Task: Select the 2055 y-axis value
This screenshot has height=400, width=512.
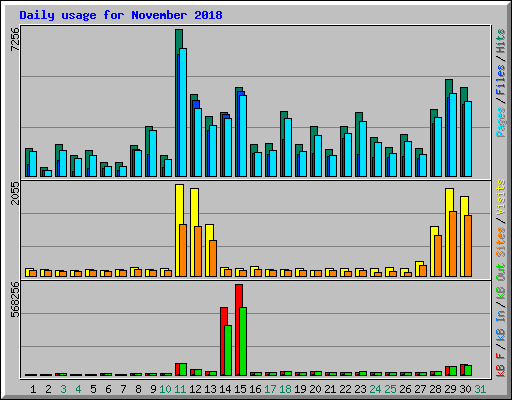Action: pyautogui.click(x=15, y=193)
